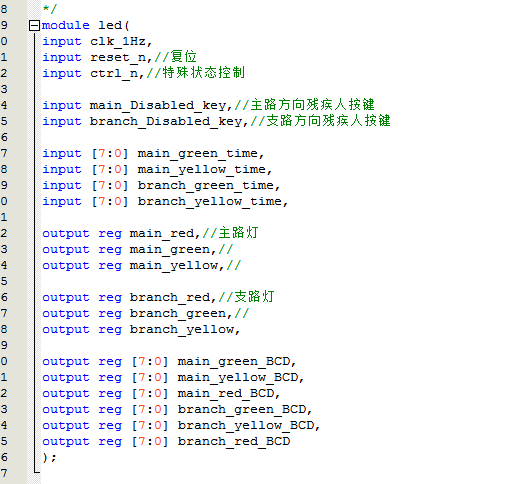
Task: Click main_red_BCD output identifier
Action: (226, 394)
